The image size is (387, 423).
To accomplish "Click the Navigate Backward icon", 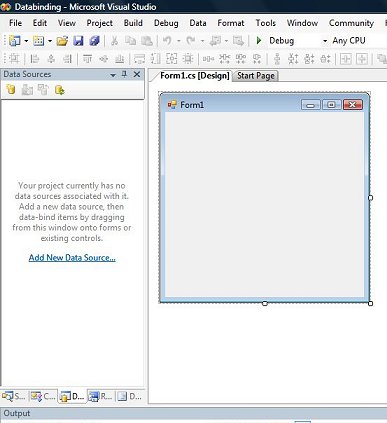I will coord(215,41).
